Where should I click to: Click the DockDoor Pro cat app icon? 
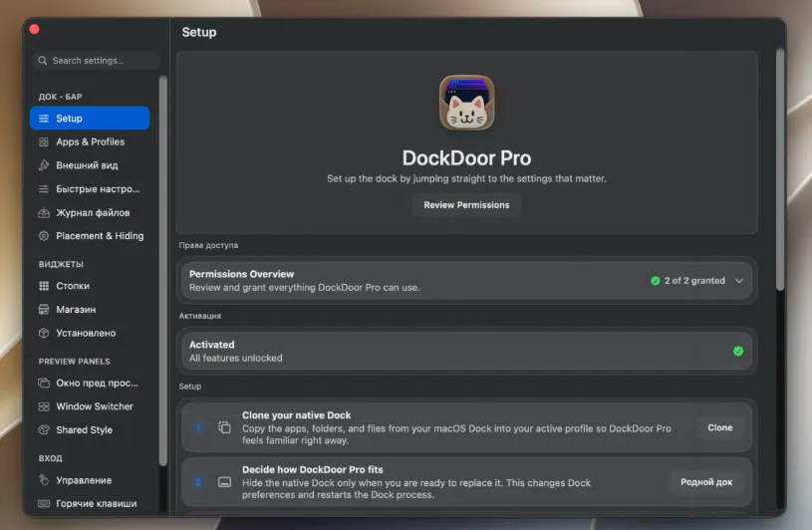coord(466,103)
